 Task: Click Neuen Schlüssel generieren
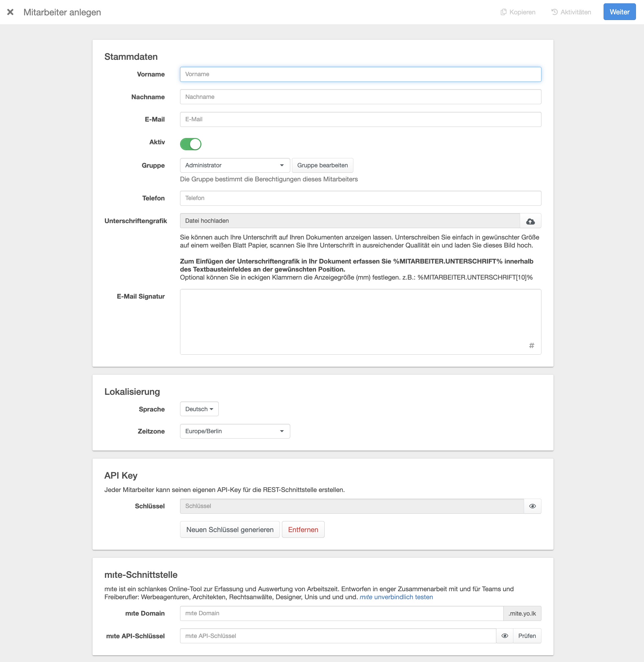230,530
